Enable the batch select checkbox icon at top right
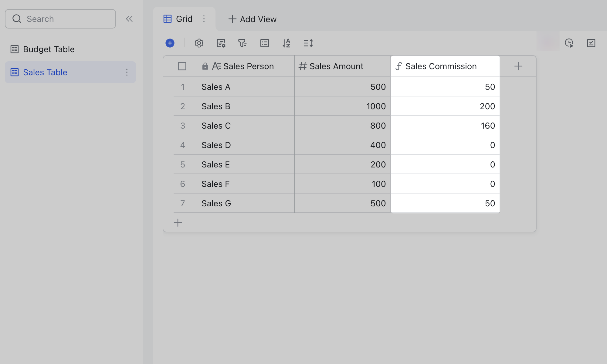This screenshot has width=607, height=364. [591, 43]
